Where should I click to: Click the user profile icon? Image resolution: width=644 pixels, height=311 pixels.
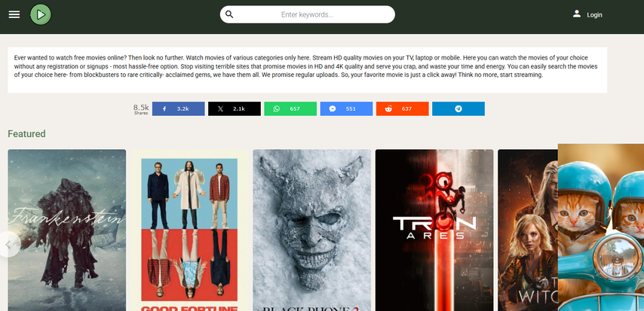577,14
